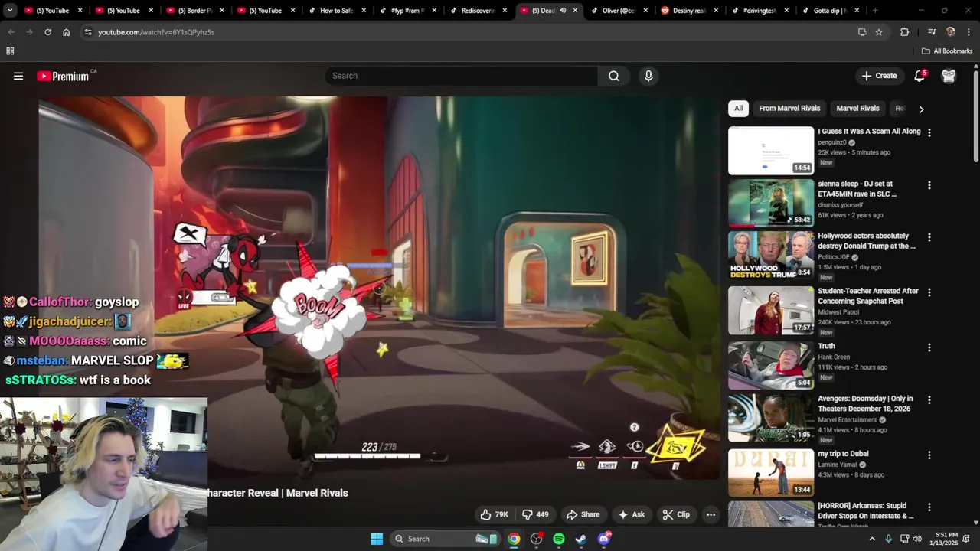Open Chrome extensions puzzle icon

pyautogui.click(x=904, y=32)
